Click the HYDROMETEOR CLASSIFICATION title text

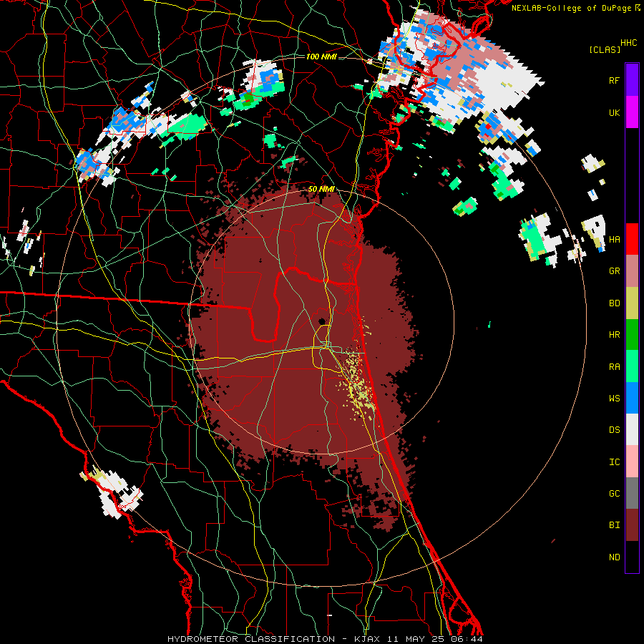tap(251, 639)
